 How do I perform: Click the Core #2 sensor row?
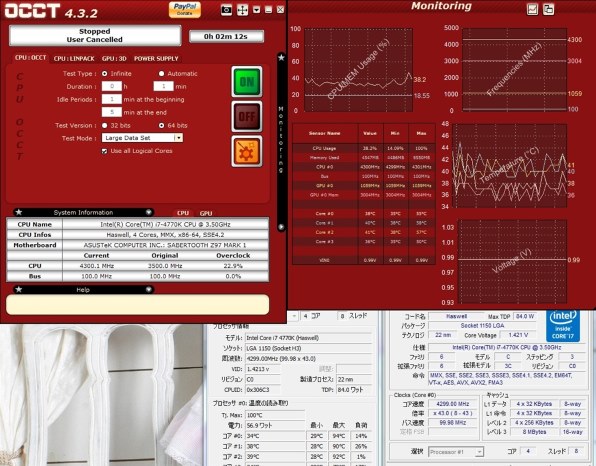[x=363, y=232]
